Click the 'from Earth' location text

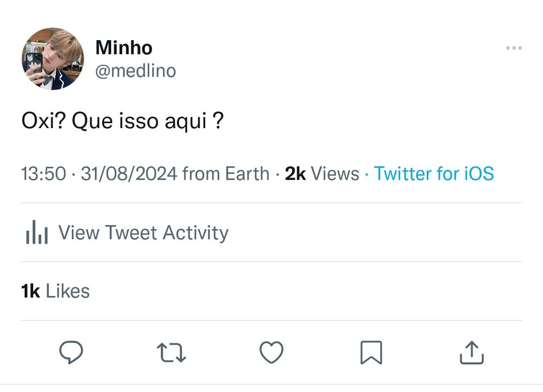[x=226, y=174]
